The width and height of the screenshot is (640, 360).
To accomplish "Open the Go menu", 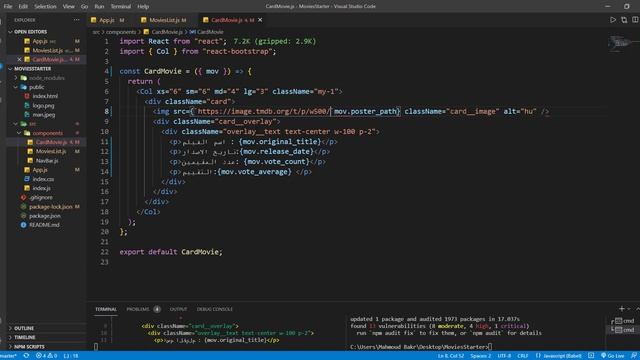I will coord(84,6).
